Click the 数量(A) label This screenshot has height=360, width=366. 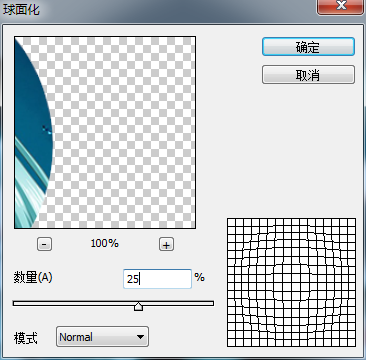tap(33, 278)
